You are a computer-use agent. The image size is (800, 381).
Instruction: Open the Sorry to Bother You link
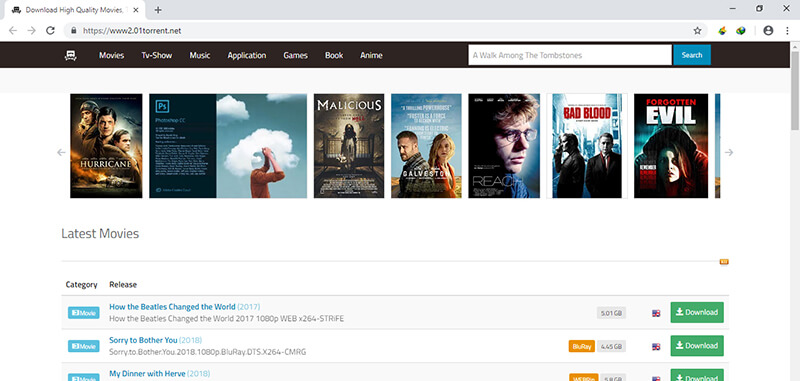143,340
